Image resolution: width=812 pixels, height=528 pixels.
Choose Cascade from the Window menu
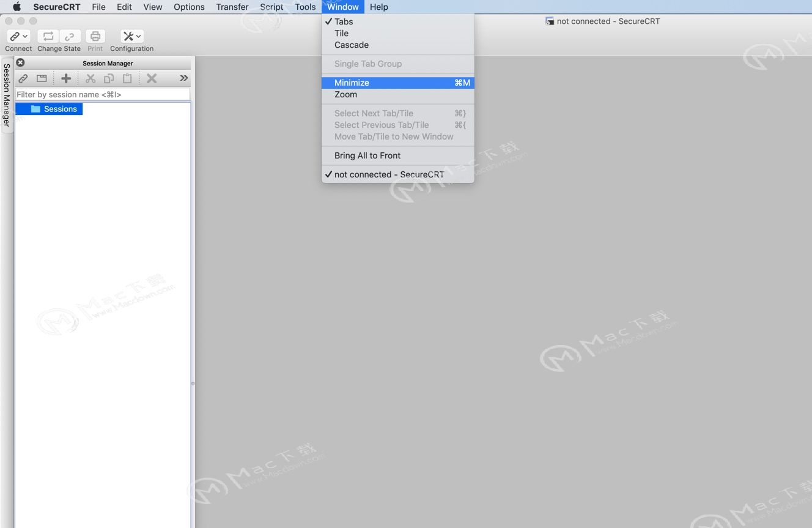pyautogui.click(x=398, y=45)
